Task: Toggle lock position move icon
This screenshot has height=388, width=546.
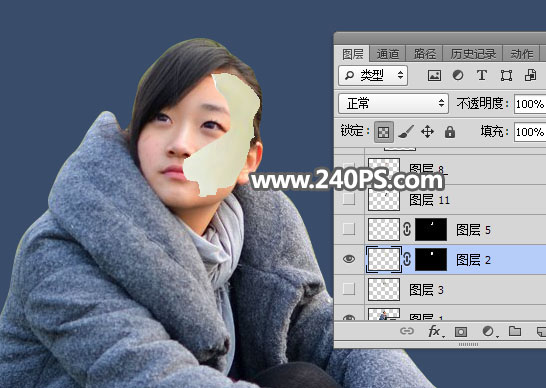Action: 427,132
